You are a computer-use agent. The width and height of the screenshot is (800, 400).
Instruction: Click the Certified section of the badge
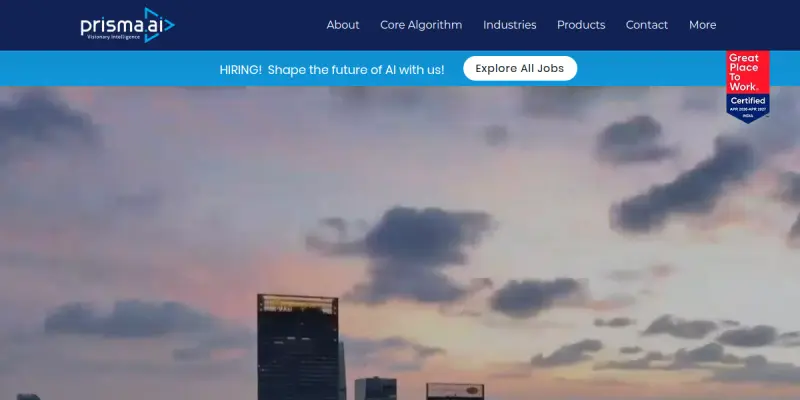click(x=748, y=101)
